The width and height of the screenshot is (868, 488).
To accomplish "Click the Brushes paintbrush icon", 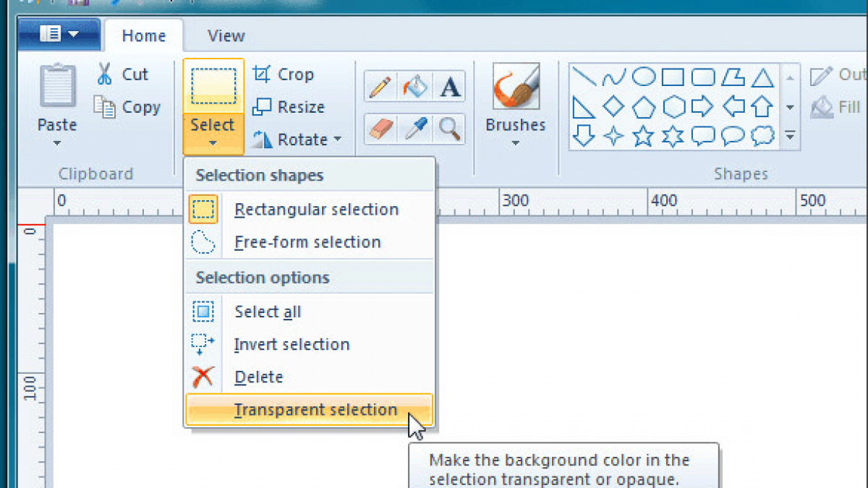I will pos(516,86).
